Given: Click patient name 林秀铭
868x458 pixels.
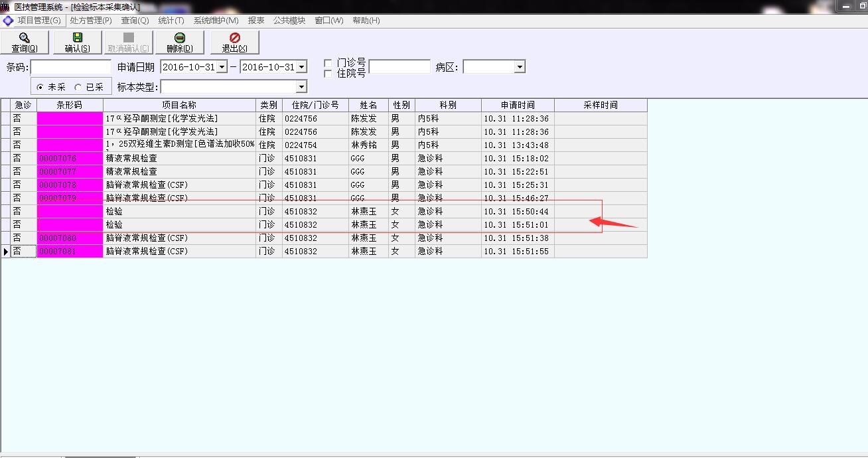Looking at the screenshot, I should 364,145.
